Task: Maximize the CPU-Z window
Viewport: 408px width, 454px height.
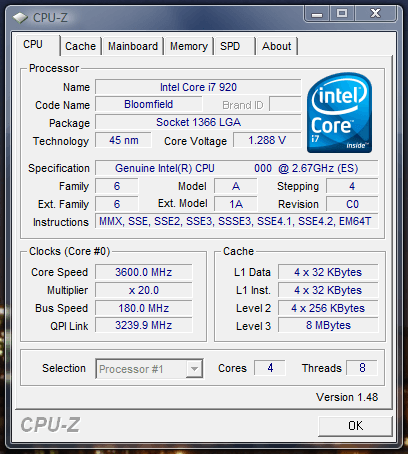Action: (342, 14)
